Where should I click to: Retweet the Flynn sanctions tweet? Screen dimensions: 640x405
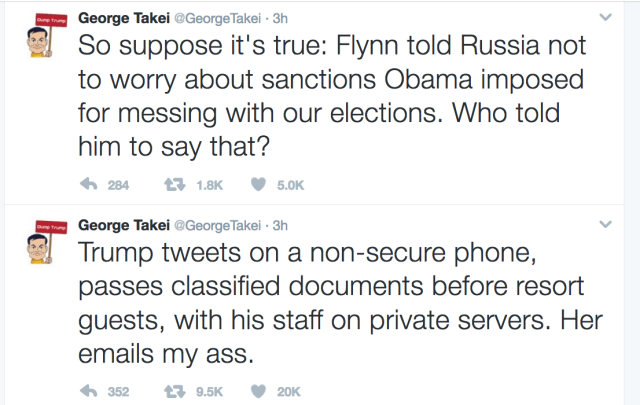tap(171, 183)
